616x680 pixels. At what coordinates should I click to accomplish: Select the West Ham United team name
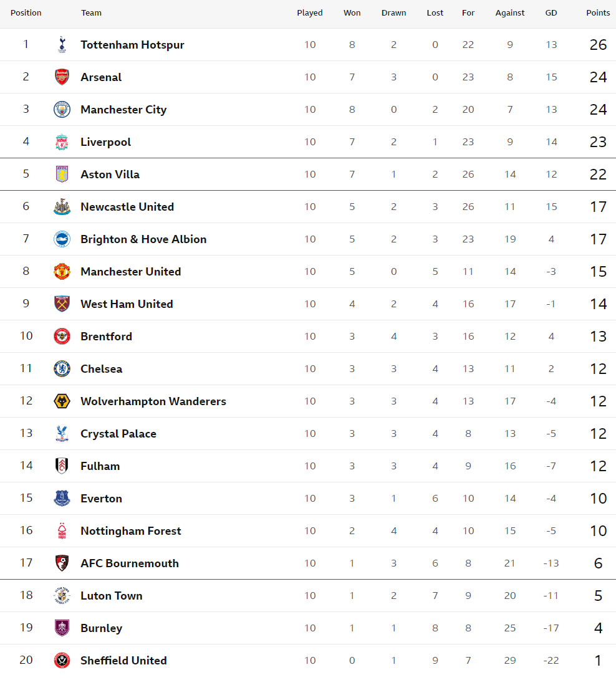tap(127, 304)
